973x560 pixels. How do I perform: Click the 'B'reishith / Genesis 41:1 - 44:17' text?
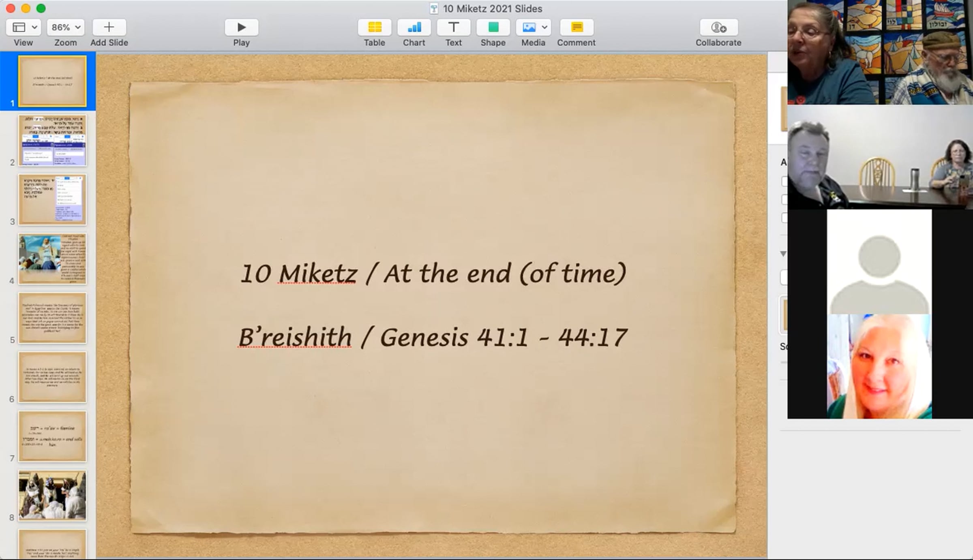coord(432,337)
